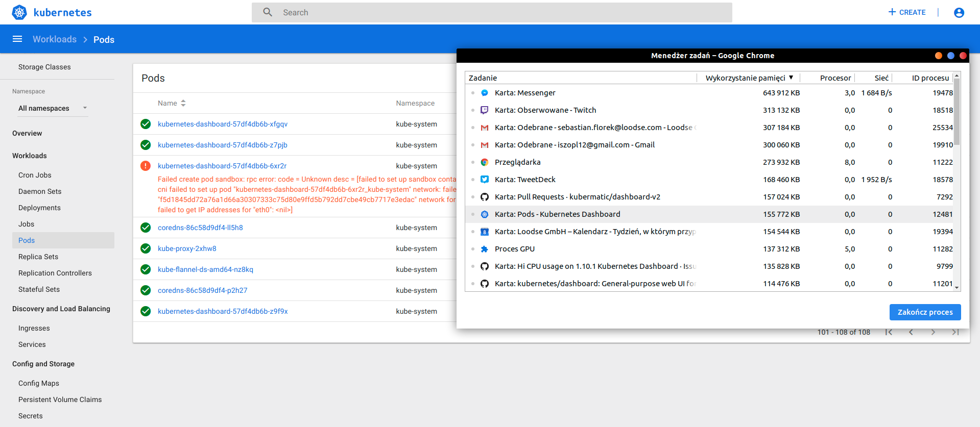Image resolution: width=980 pixels, height=427 pixels.
Task: Select Gmail icon for sebastian.florek row
Action: [x=485, y=128]
